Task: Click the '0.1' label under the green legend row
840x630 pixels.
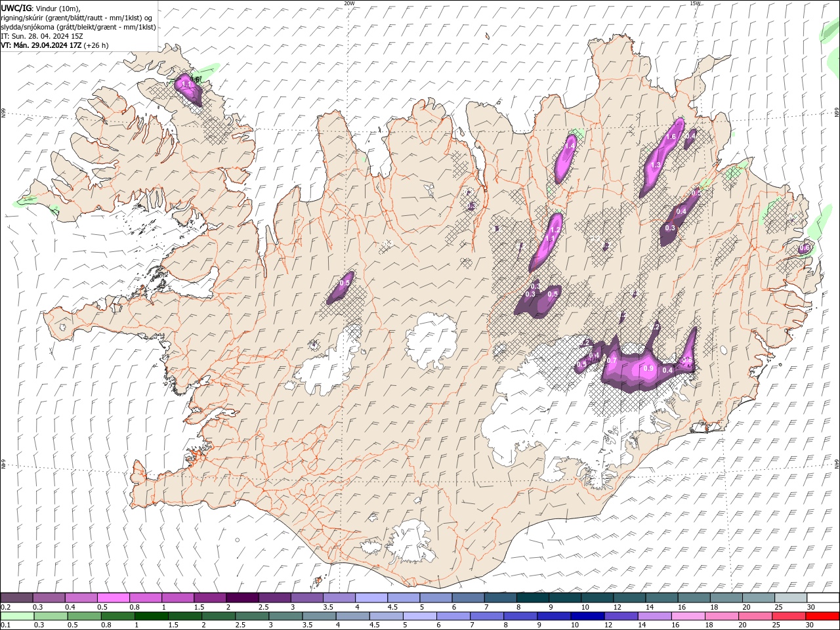Action: click(x=5, y=625)
